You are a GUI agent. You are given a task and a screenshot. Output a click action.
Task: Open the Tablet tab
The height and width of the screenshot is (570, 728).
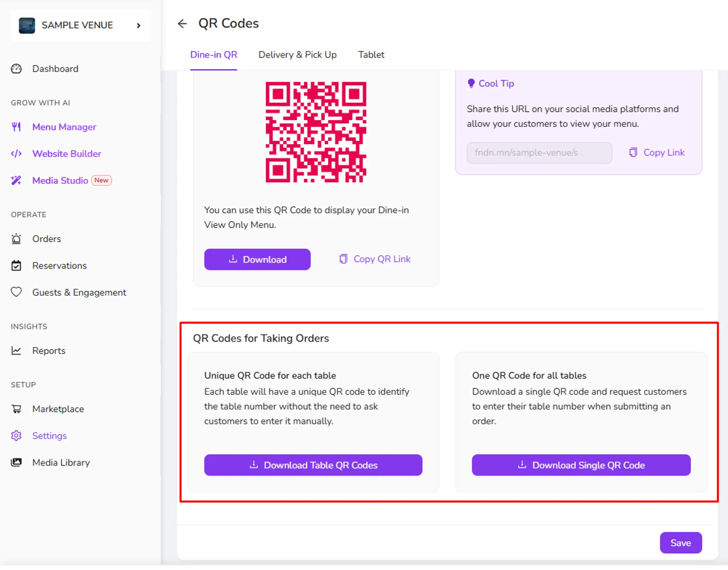[371, 55]
